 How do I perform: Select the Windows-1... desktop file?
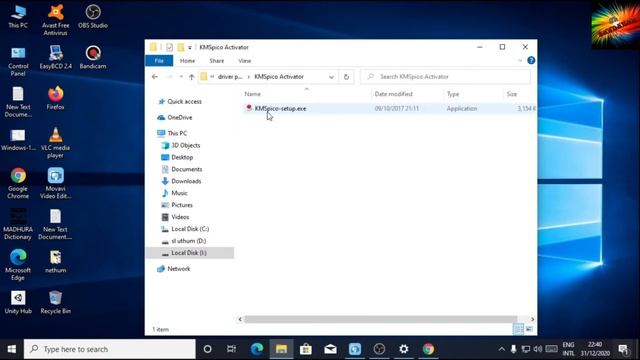click(18, 139)
